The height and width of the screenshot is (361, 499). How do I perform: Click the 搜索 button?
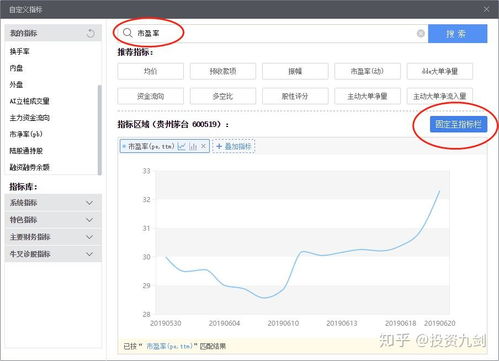click(457, 33)
